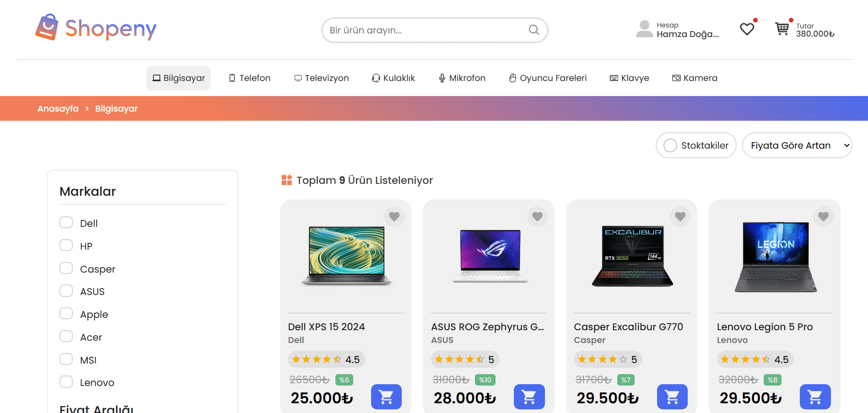
Task: Favorite the ASUS ROG Zephyrus laptop
Action: [x=537, y=216]
